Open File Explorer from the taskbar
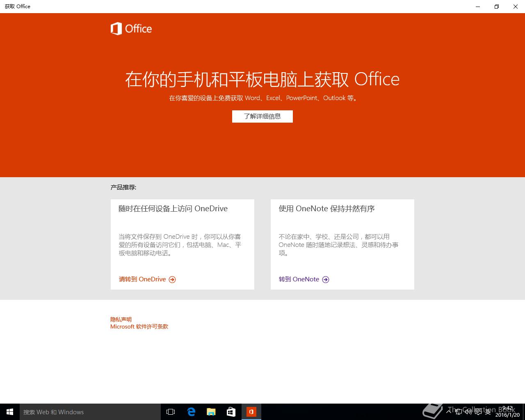This screenshot has width=525, height=420. point(211,412)
